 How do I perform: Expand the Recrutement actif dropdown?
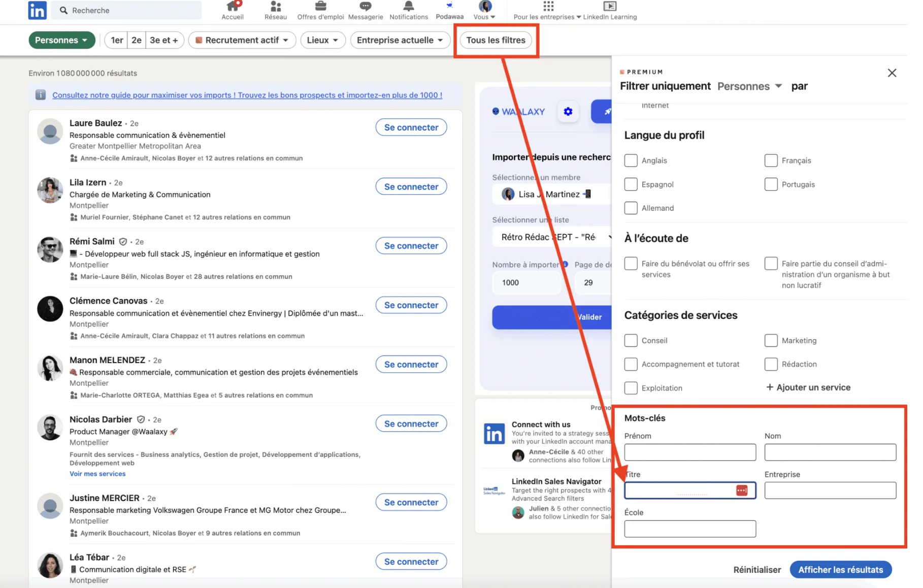242,40
